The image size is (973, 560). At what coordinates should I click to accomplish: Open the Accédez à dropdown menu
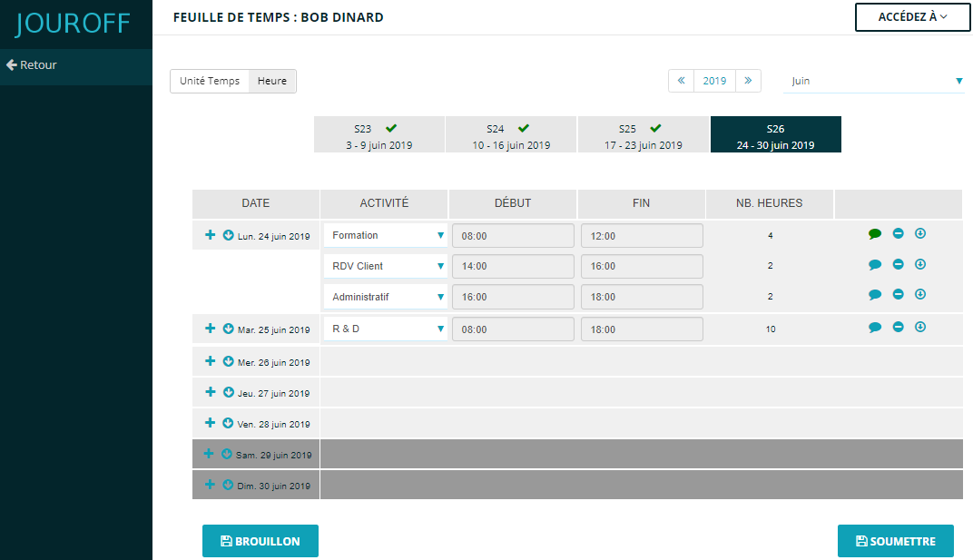(x=912, y=16)
